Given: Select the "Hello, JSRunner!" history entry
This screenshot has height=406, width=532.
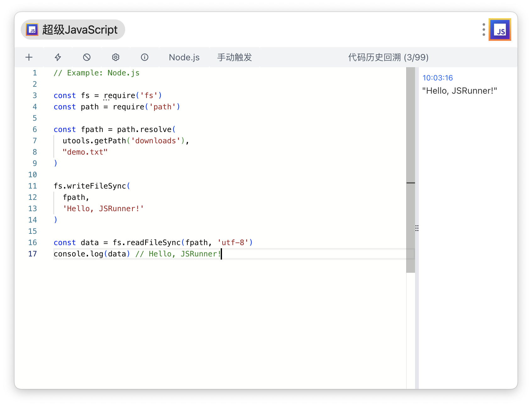Looking at the screenshot, I should [460, 91].
